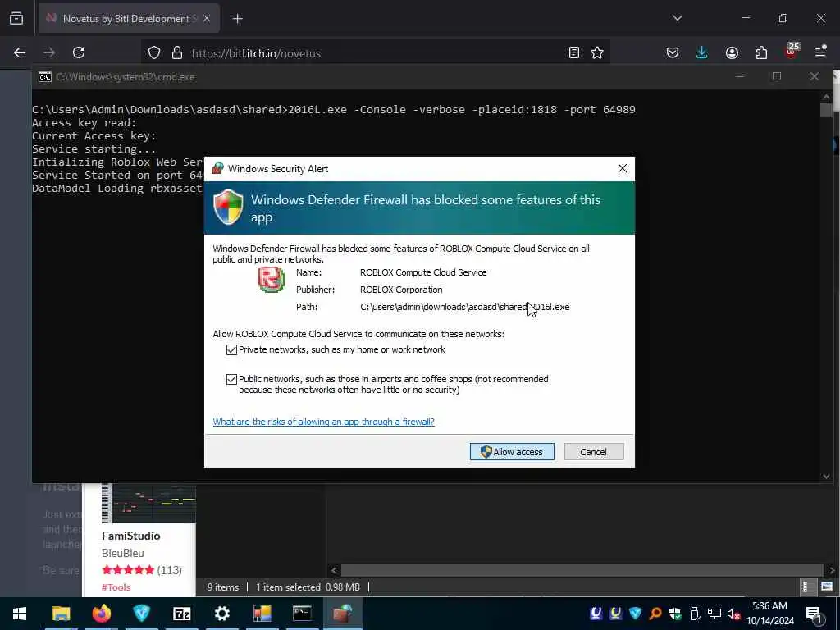Open the Firefox application menu
The image size is (840, 630).
pyautogui.click(x=820, y=52)
